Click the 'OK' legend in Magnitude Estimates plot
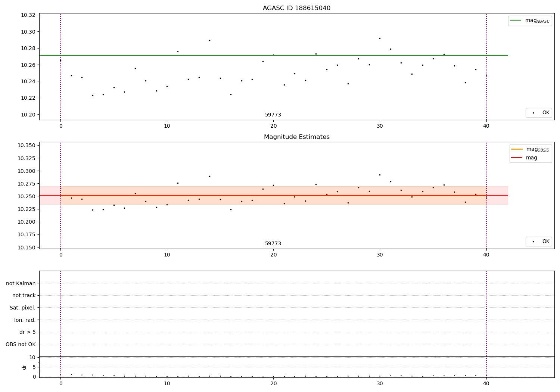Viewport: 560px width, 392px height. (x=539, y=242)
